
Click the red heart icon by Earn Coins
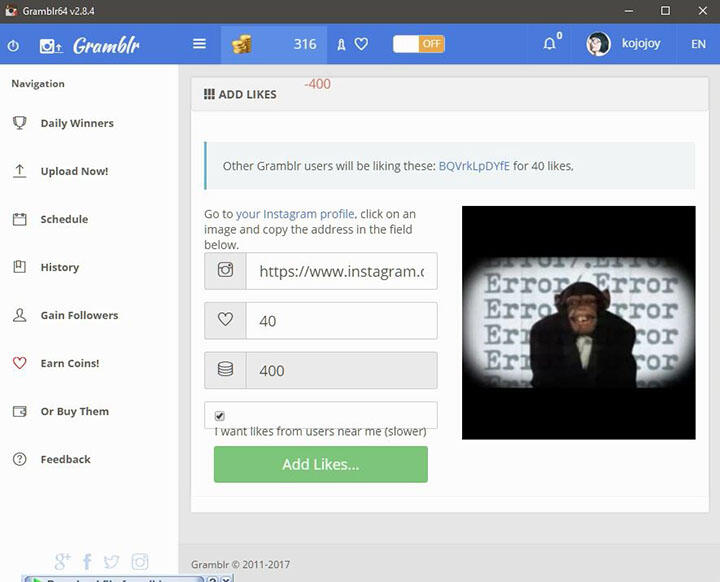(20, 363)
